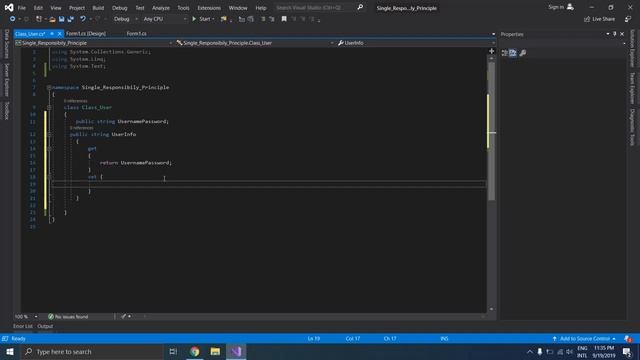Screen dimensions: 640x360
Task: Open the Output tab
Action: 45,326
